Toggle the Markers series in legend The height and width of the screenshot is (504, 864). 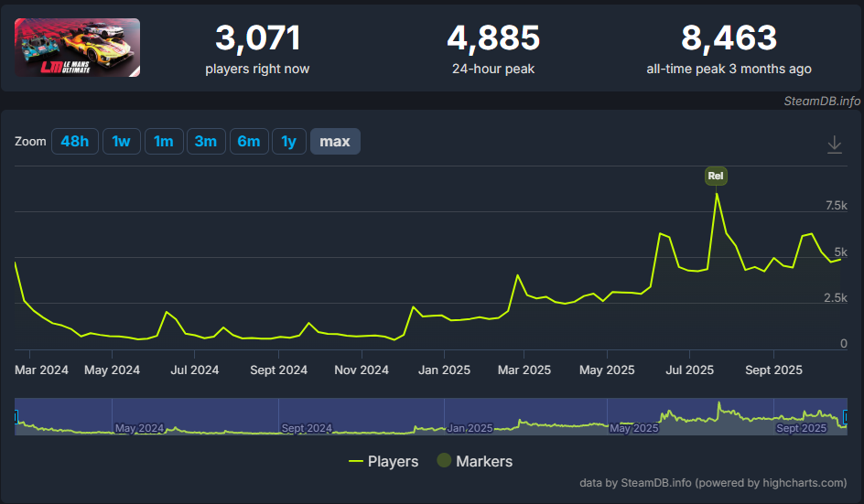(475, 461)
